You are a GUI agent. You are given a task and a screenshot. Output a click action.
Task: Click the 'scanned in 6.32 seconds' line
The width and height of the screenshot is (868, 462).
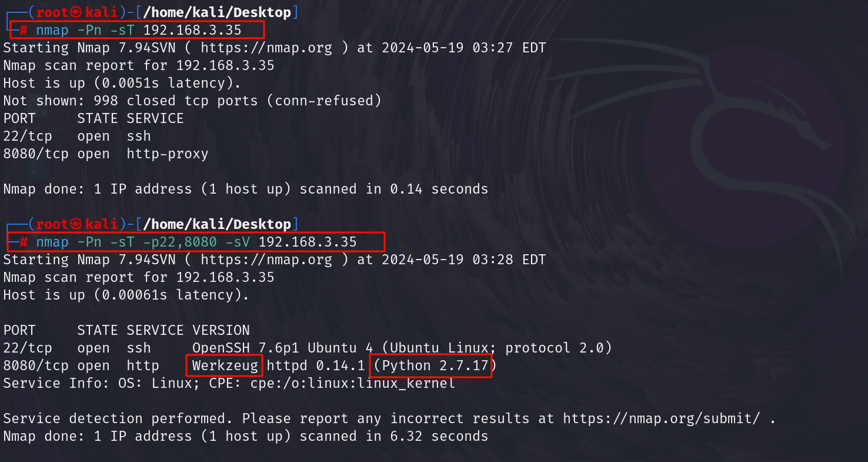[246, 436]
